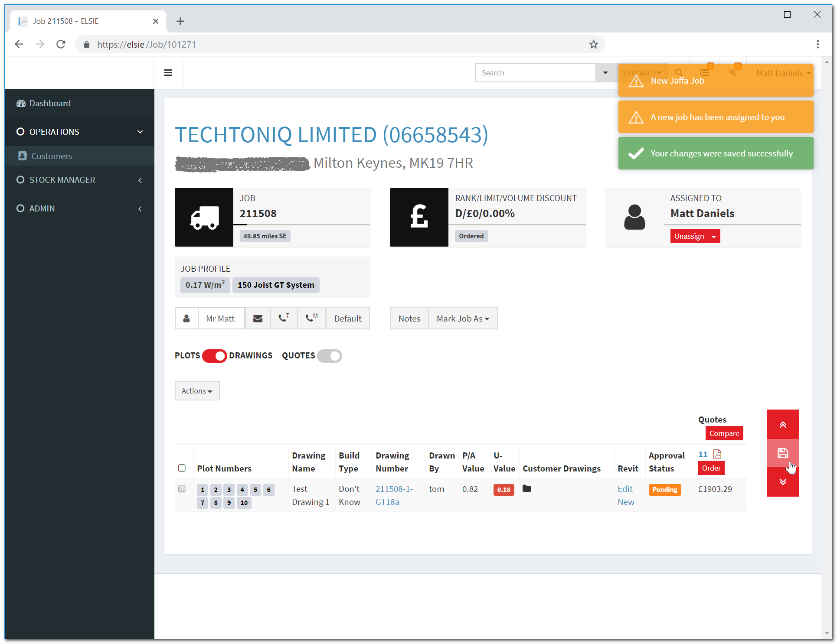Open the sidebar hamburger menu
The height and width of the screenshot is (644, 837).
168,72
